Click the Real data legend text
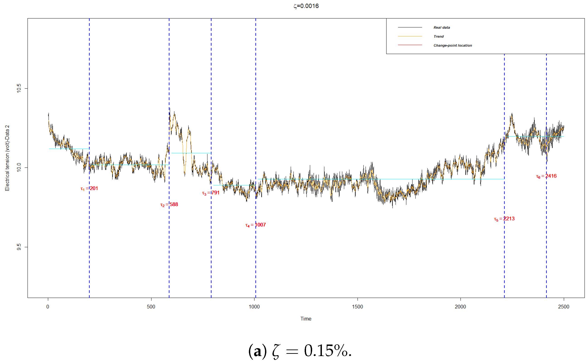588x364 pixels. point(442,27)
